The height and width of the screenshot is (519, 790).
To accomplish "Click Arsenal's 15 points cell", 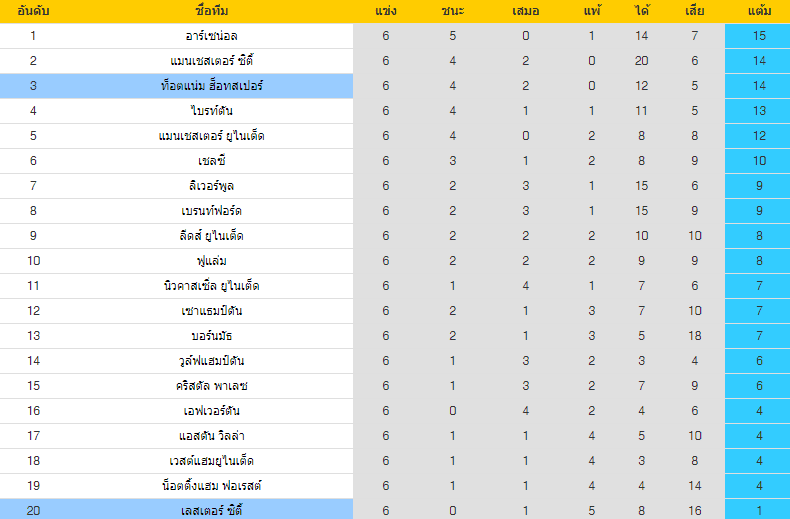I will 758,36.
